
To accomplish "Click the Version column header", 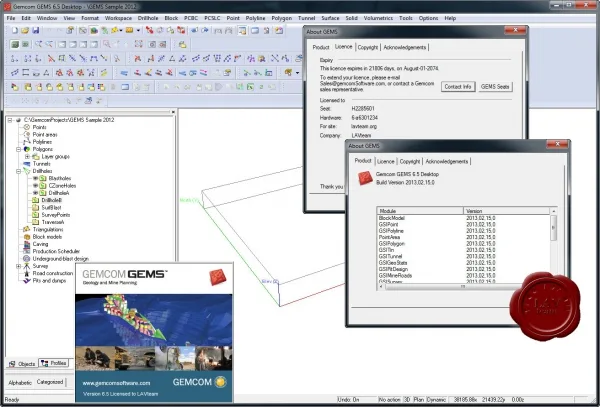I will pyautogui.click(x=507, y=211).
